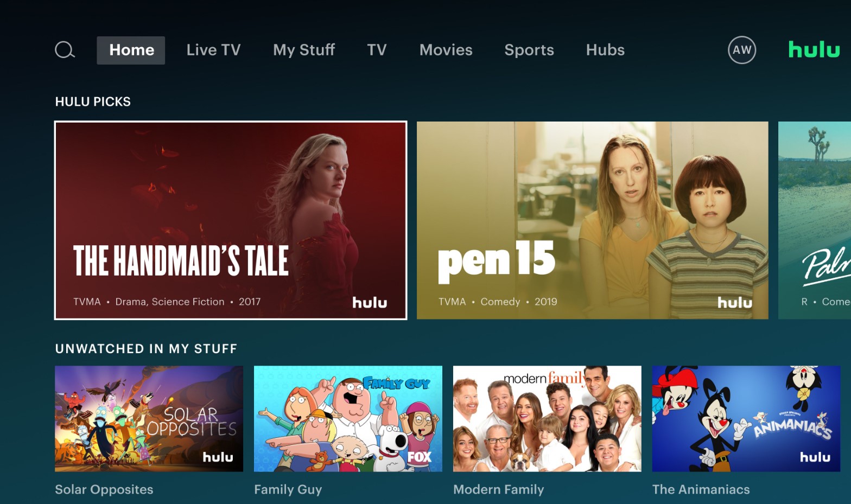Viewport: 851px width, 504px height.
Task: Select the partially visible Palm Springs tile
Action: point(815,220)
